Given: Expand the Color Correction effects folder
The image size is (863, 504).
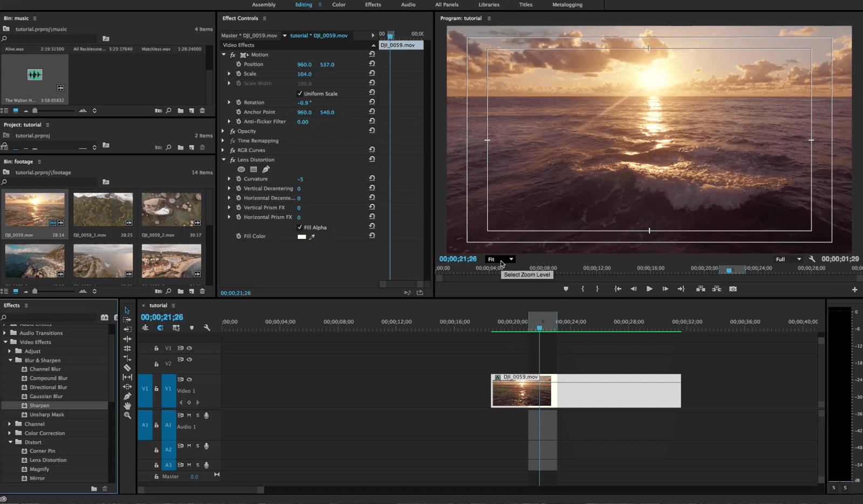Looking at the screenshot, I should pyautogui.click(x=10, y=433).
